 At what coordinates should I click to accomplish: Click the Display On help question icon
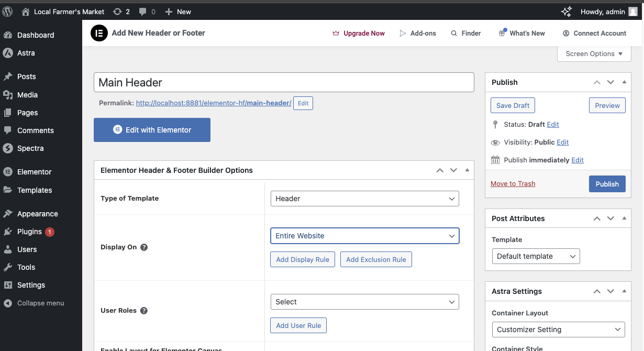(144, 247)
